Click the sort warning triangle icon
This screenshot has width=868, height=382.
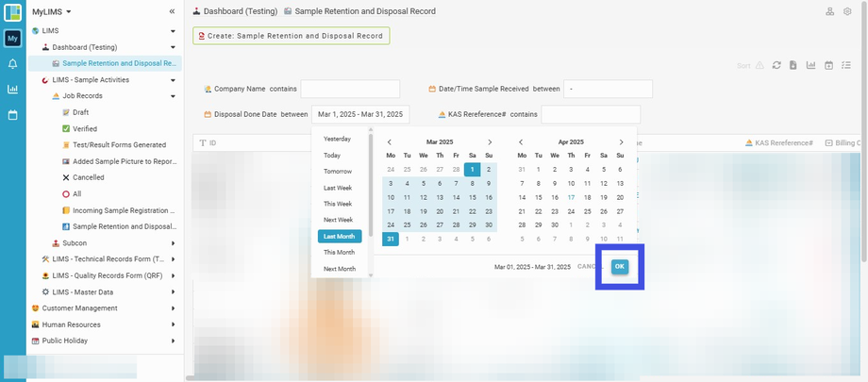759,65
